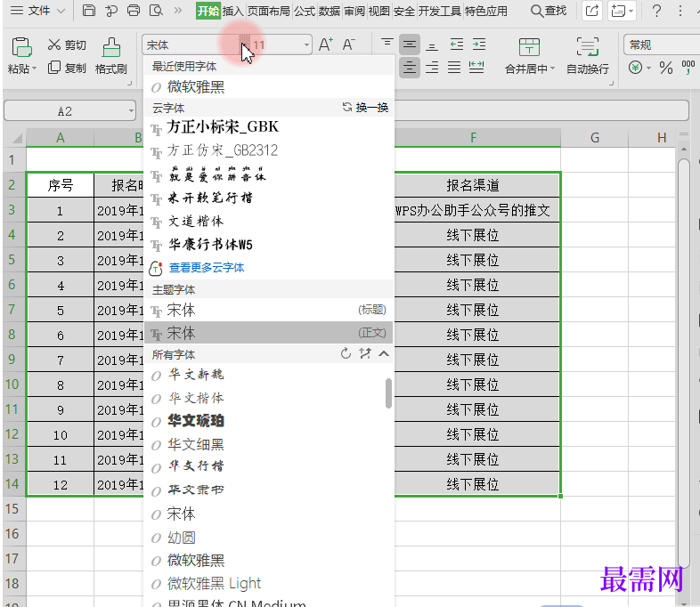Click the 查看更多云字体 link

coord(206,267)
